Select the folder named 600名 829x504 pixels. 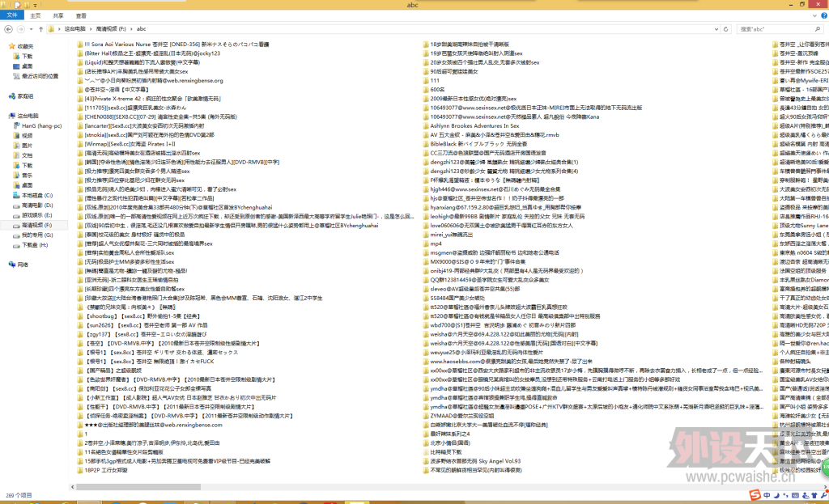pyautogui.click(x=434, y=90)
